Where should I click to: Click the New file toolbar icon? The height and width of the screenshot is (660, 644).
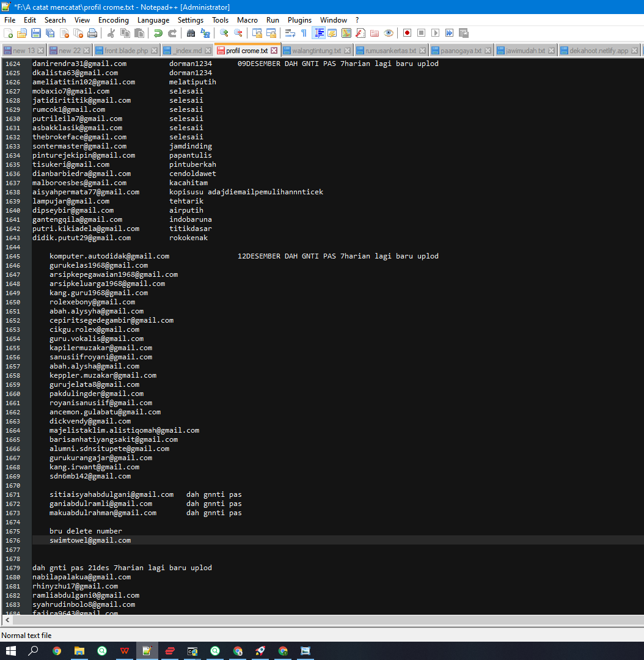[8, 33]
